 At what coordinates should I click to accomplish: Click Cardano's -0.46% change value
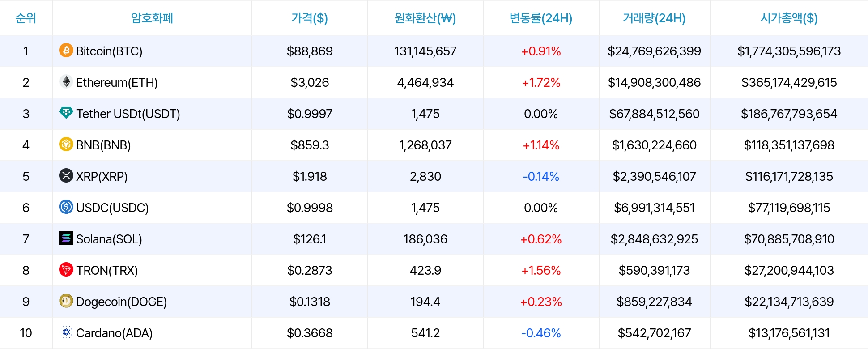pyautogui.click(x=541, y=333)
